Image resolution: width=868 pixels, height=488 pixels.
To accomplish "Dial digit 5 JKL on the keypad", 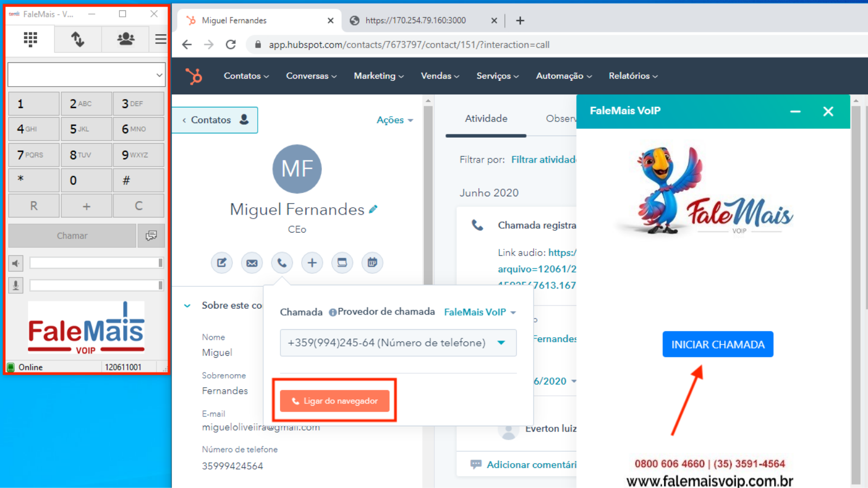I will tap(86, 129).
